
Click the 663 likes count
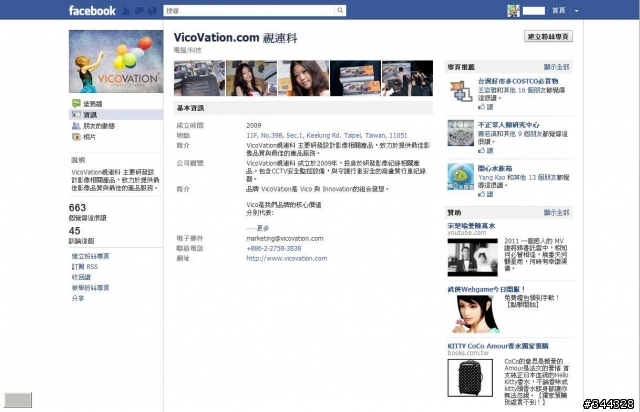[x=78, y=208]
